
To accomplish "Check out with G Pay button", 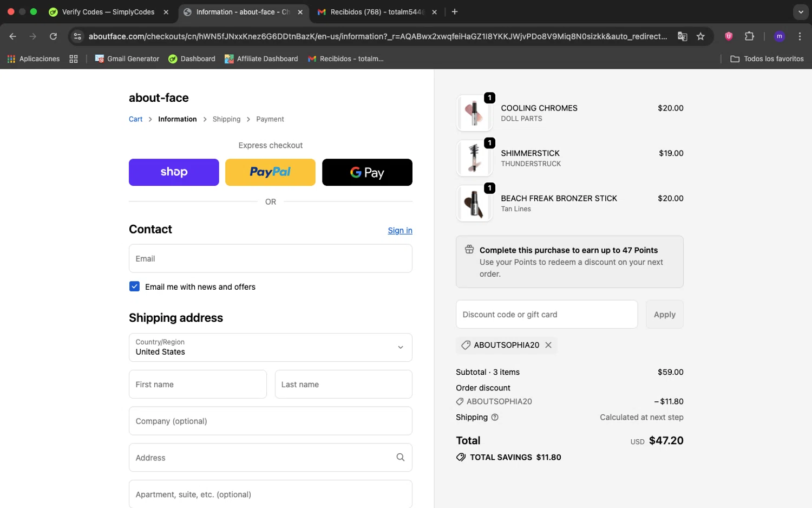I will tap(367, 172).
